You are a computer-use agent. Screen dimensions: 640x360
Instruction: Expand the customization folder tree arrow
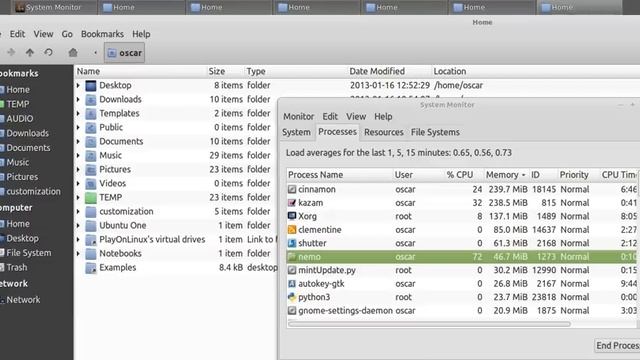point(78,211)
